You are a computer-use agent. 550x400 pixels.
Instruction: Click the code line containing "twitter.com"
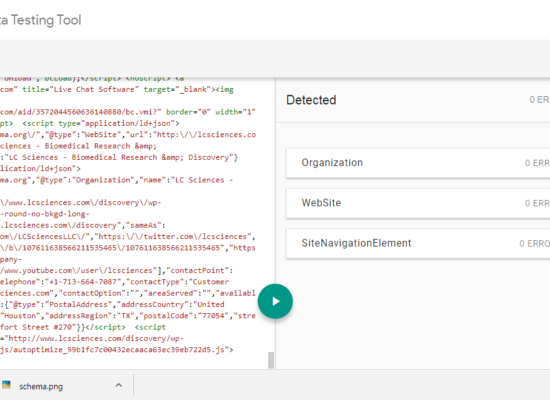(128, 236)
